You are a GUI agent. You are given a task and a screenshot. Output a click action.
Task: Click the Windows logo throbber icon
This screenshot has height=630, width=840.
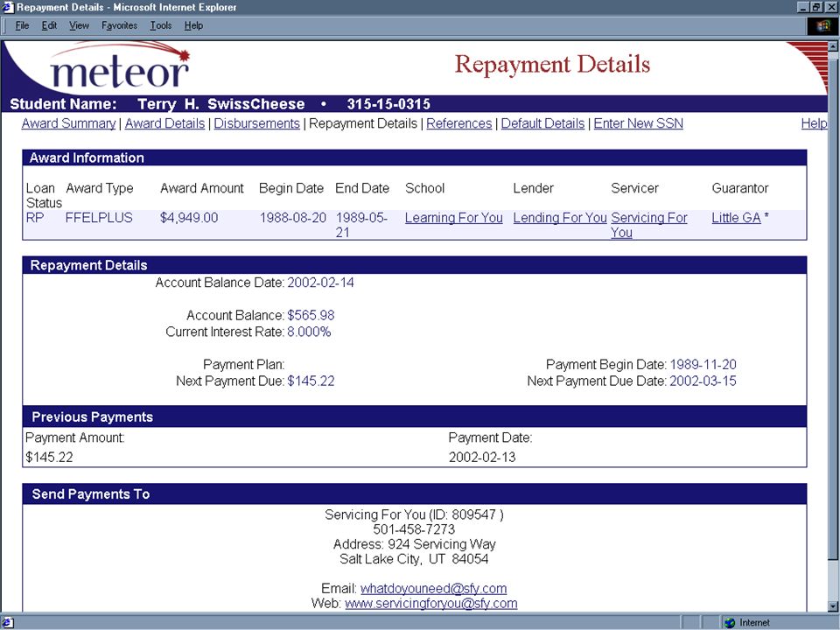pyautogui.click(x=822, y=25)
